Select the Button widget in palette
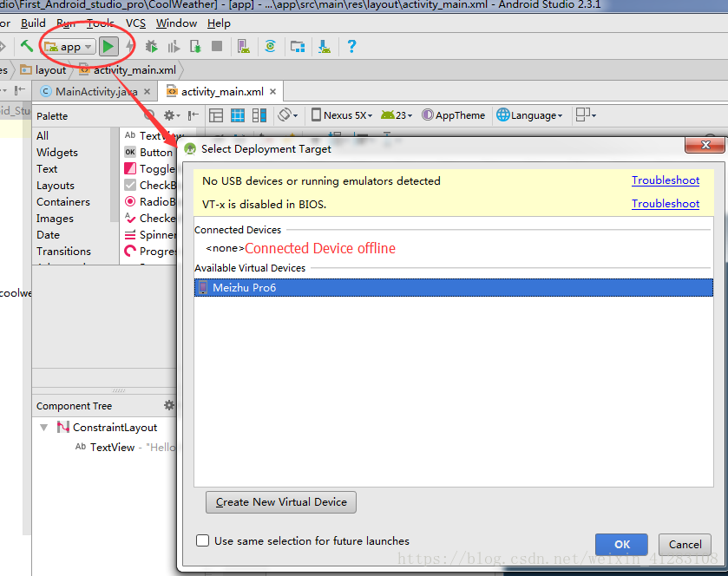 pos(149,152)
